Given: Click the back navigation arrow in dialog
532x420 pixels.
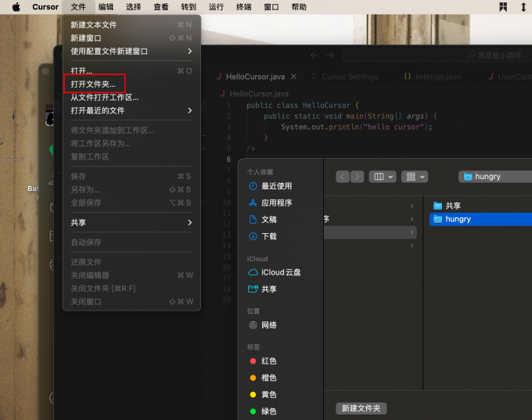Looking at the screenshot, I should [x=343, y=177].
